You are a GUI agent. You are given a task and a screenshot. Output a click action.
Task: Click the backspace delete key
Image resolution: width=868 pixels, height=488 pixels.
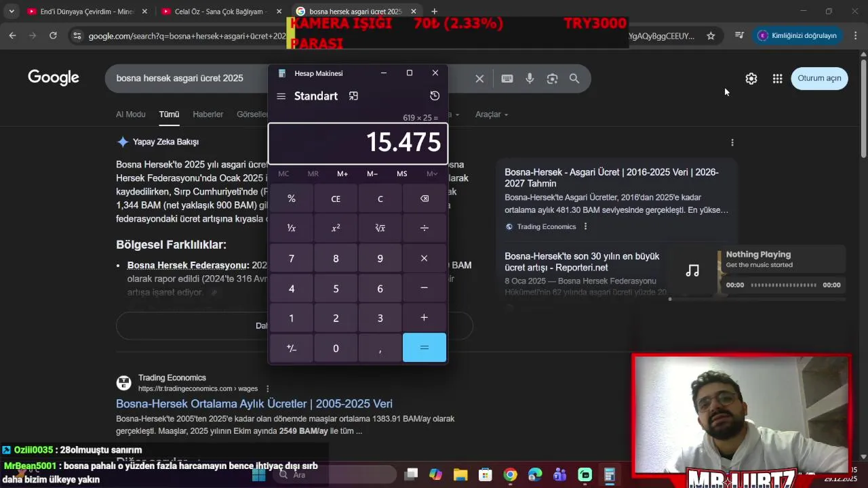coord(425,199)
